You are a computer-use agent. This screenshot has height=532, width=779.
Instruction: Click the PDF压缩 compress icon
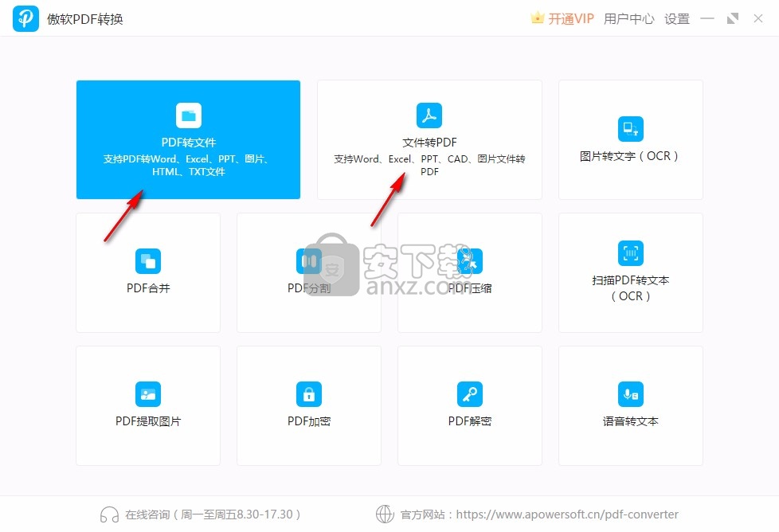pos(469,261)
